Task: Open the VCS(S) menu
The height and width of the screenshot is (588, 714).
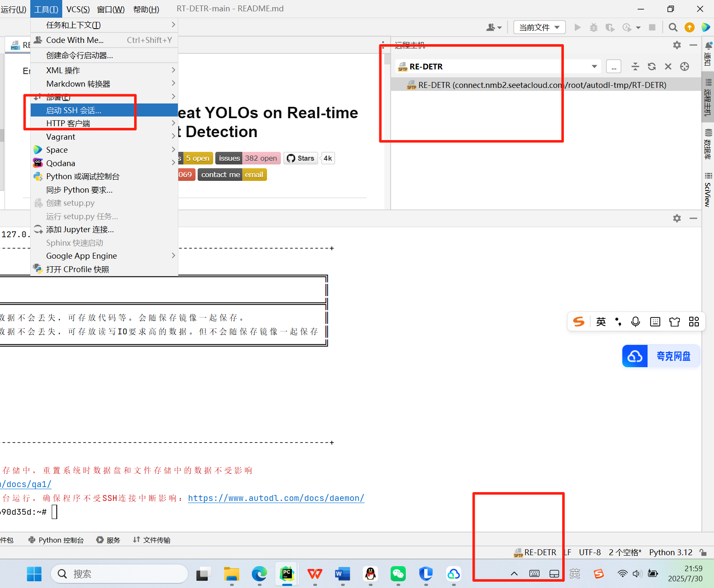Action: (x=78, y=8)
